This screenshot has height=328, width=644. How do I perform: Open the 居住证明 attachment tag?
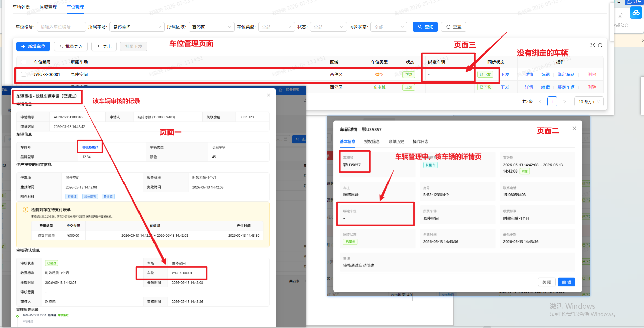[x=90, y=197]
